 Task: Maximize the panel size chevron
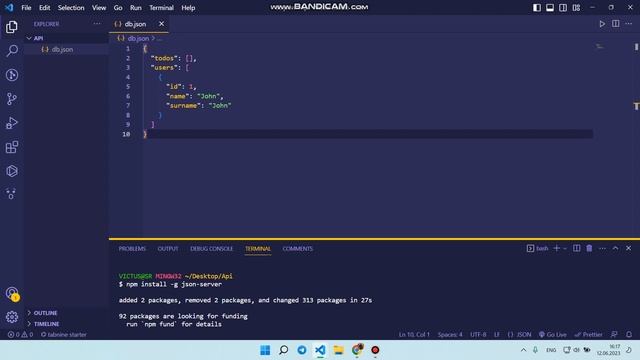tap(615, 248)
